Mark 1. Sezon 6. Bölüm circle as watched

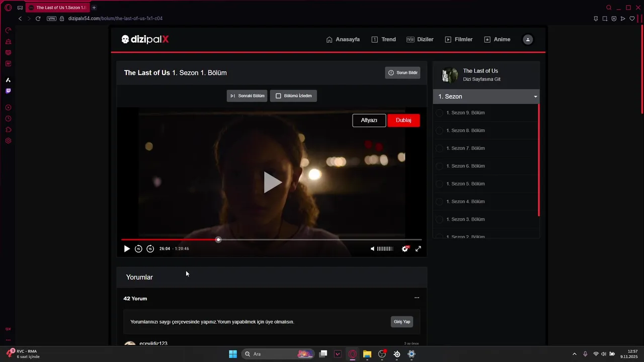coord(439,166)
